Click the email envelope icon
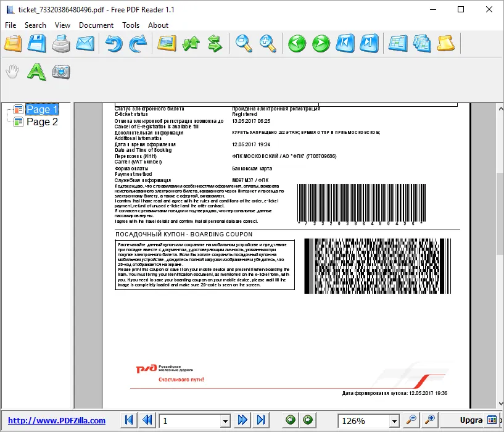Image resolution: width=504 pixels, height=432 pixels. 85,43
